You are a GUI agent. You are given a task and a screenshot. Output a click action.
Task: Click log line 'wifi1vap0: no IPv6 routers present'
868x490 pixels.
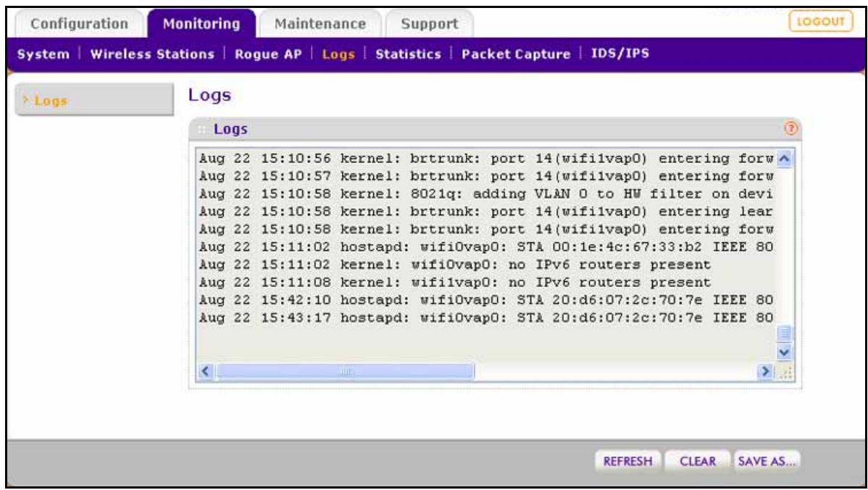click(x=455, y=283)
